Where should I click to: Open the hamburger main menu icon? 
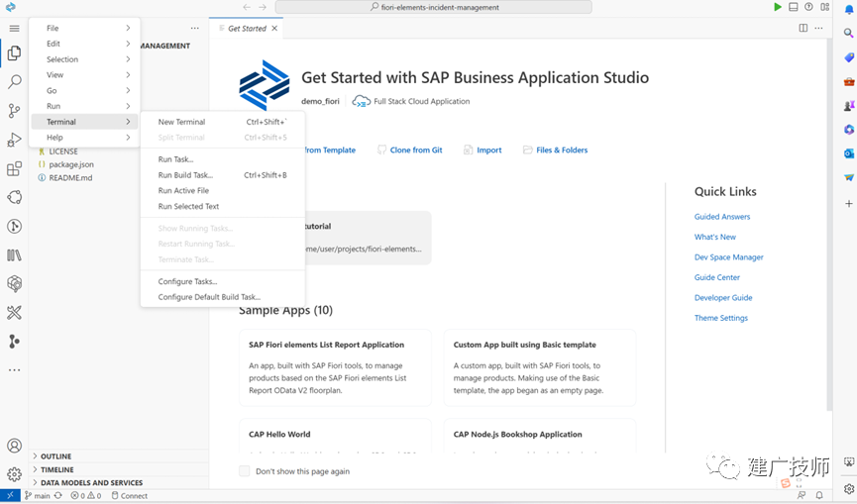pos(14,29)
